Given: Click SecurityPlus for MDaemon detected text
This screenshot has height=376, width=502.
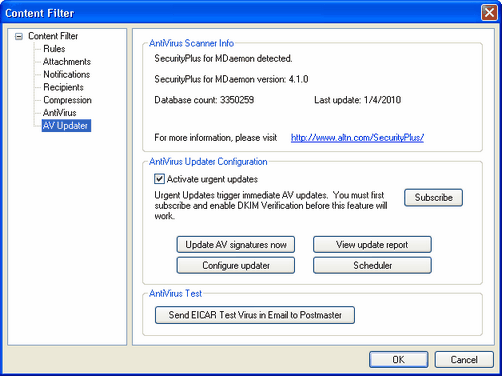Looking at the screenshot, I should pyautogui.click(x=223, y=59).
